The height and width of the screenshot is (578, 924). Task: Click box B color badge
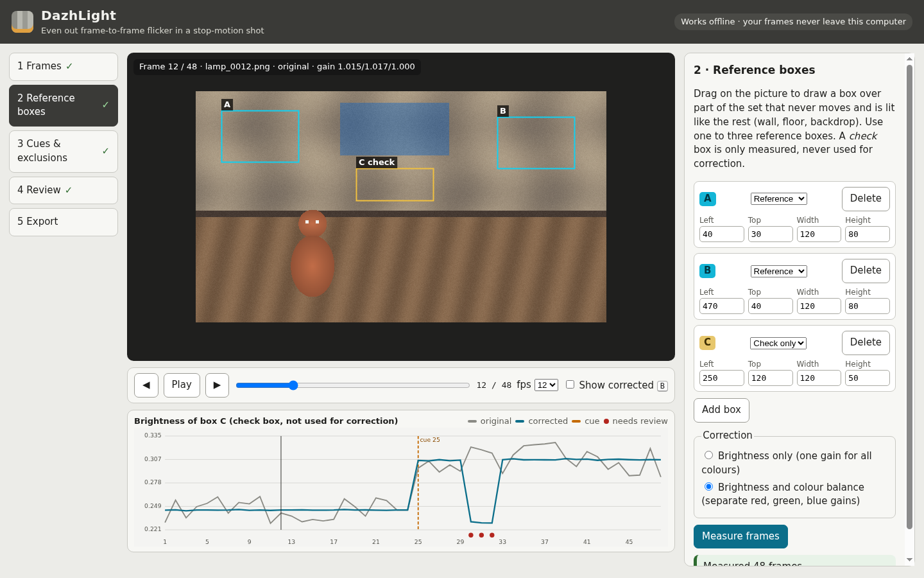[x=708, y=271]
